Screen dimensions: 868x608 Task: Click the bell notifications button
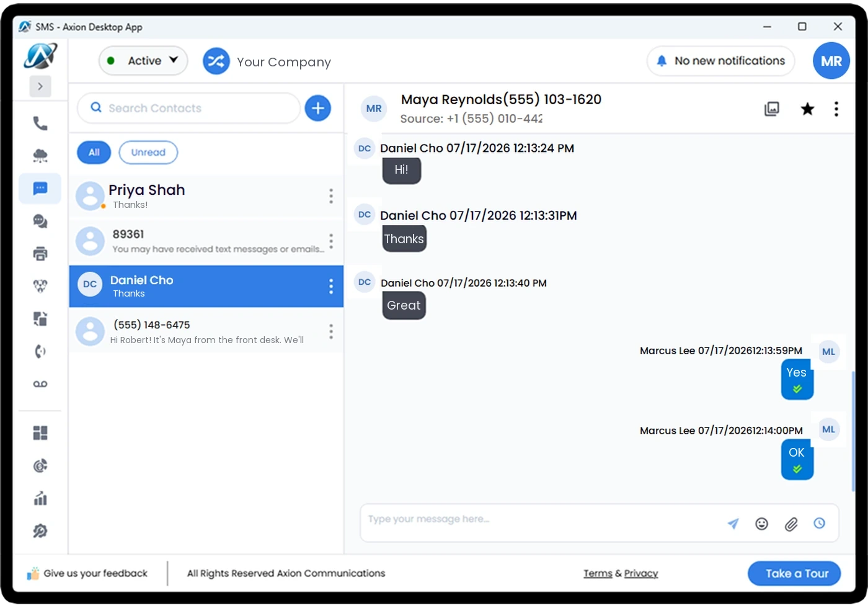pyautogui.click(x=720, y=61)
